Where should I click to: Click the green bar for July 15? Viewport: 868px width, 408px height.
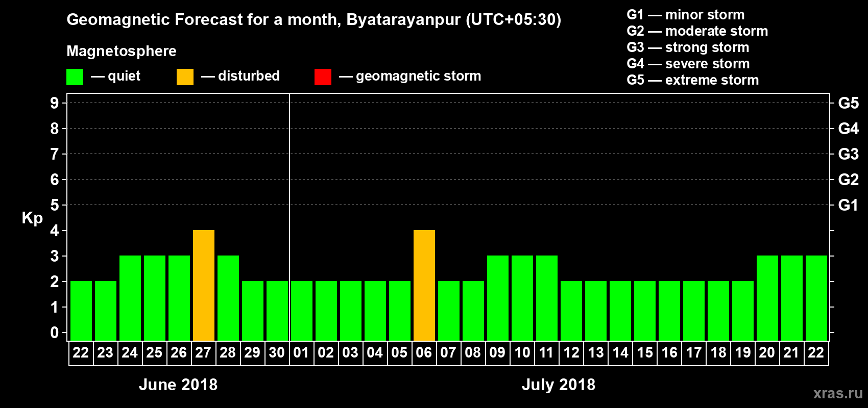[645, 311]
